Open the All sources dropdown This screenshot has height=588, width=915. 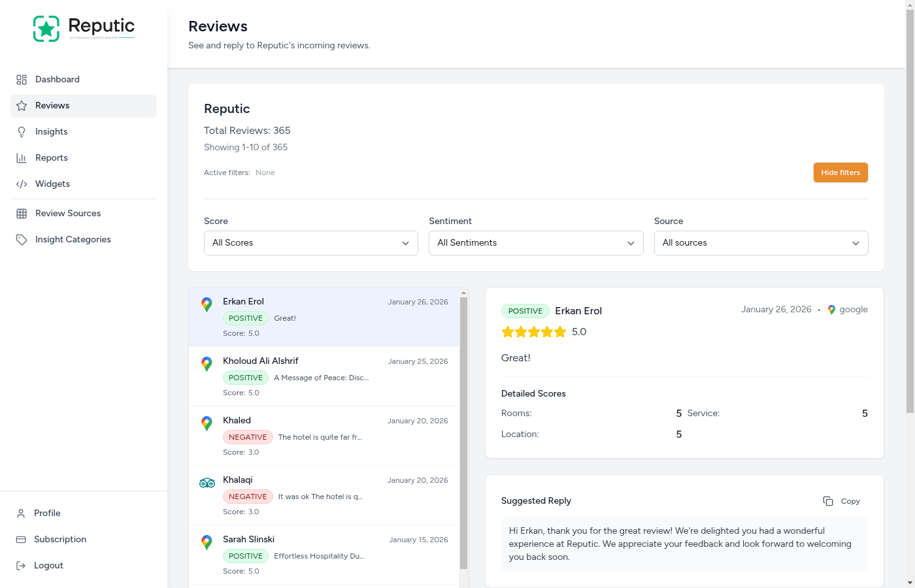761,242
